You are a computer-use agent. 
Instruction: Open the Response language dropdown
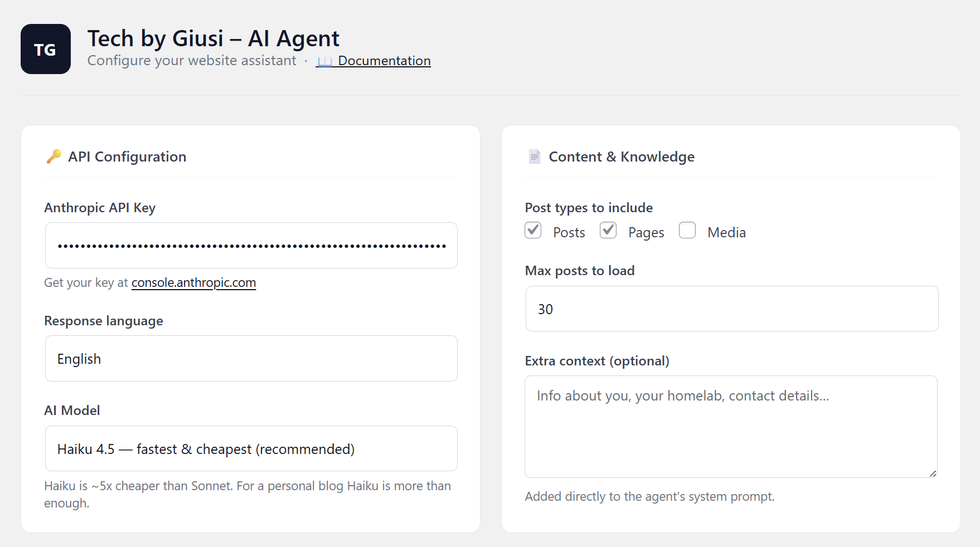[251, 359]
